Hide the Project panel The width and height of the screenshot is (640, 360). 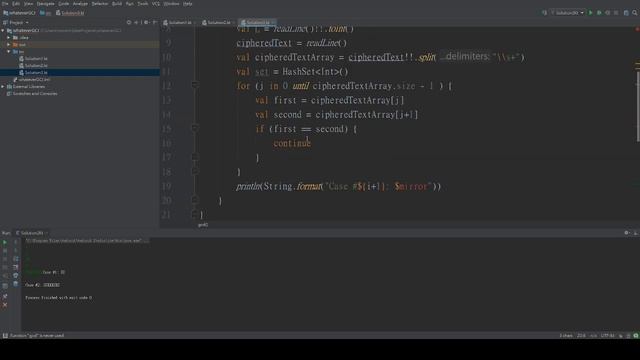[x=155, y=22]
